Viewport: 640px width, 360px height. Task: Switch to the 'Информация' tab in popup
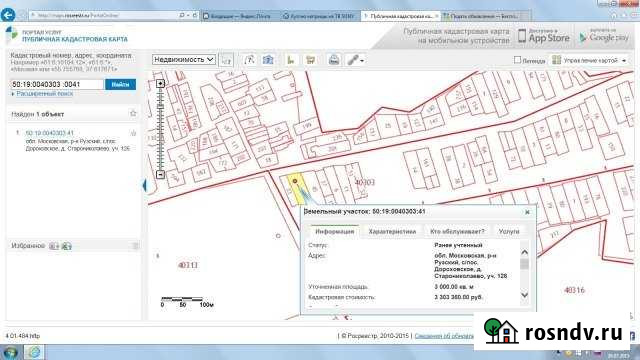[335, 231]
